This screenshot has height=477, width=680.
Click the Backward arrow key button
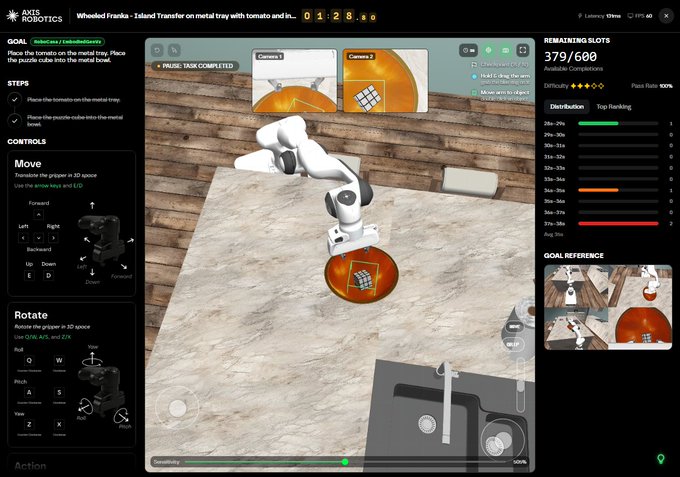[x=39, y=238]
